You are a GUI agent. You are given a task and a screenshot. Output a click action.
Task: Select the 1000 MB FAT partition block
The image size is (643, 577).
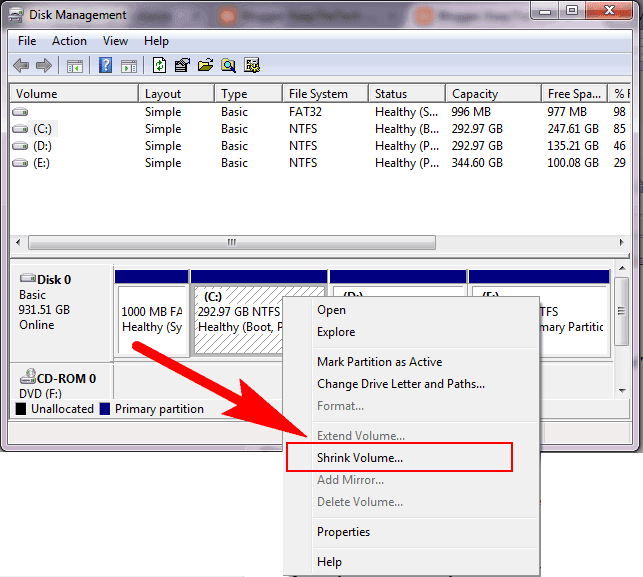[x=152, y=312]
